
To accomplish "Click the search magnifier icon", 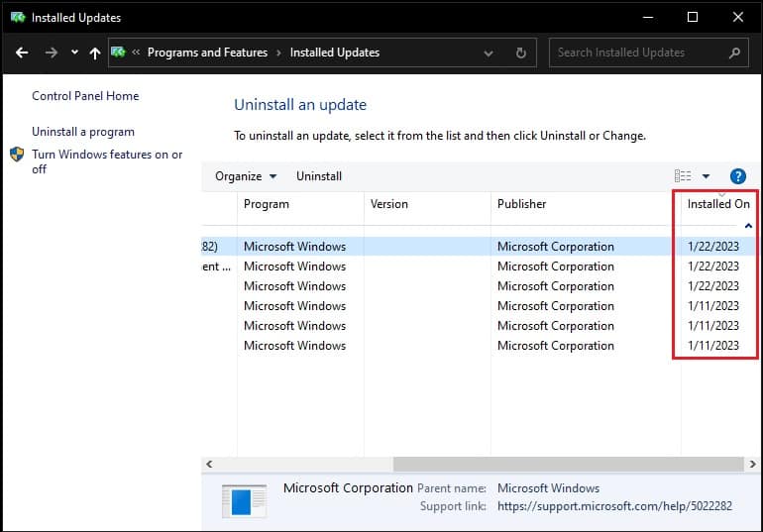I will coord(734,53).
